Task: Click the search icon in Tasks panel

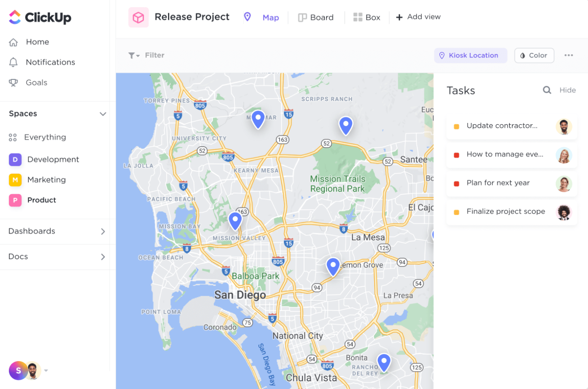Action: [x=547, y=90]
